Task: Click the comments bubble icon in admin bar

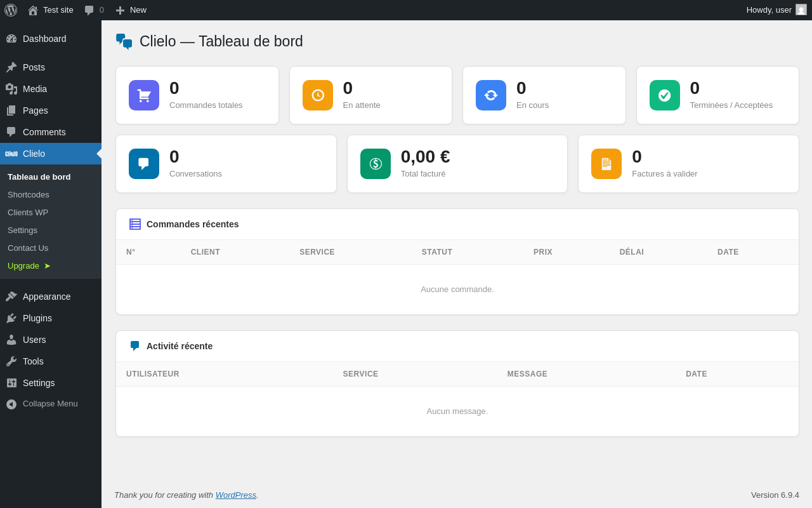Action: [x=89, y=10]
